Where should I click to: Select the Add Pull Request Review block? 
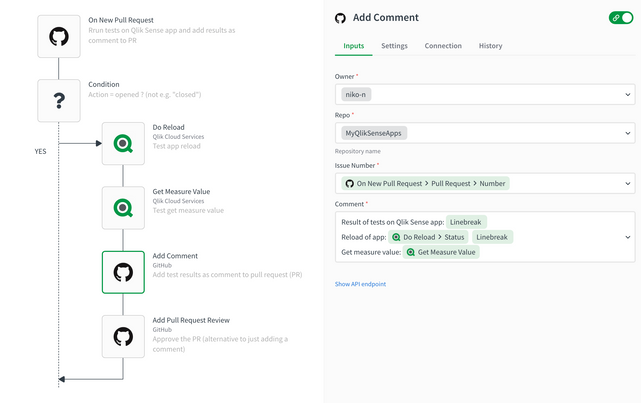(123, 336)
